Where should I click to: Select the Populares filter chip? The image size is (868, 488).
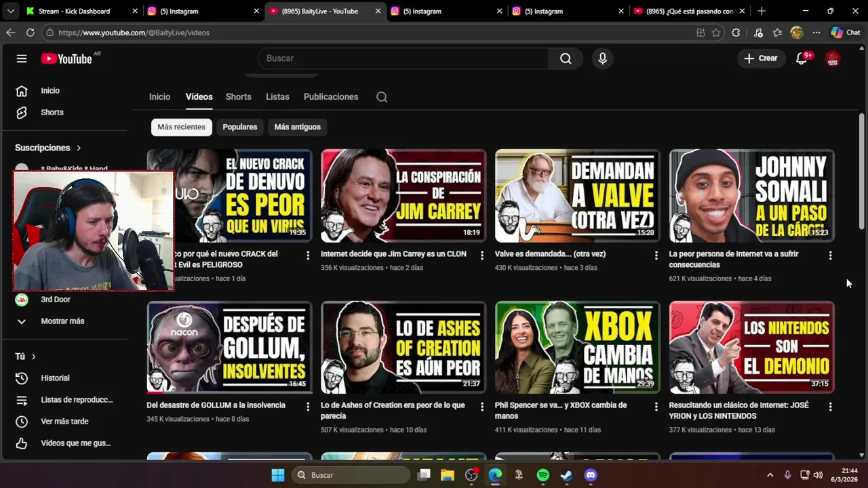click(240, 127)
